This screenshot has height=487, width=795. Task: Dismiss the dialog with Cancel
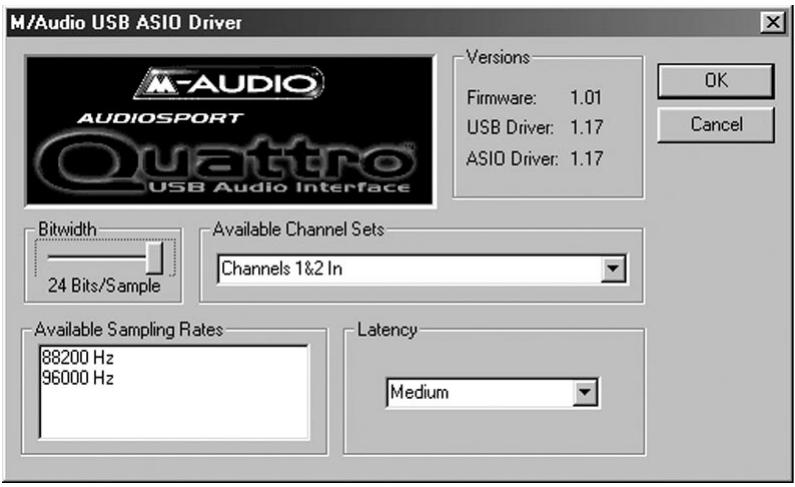(x=715, y=125)
